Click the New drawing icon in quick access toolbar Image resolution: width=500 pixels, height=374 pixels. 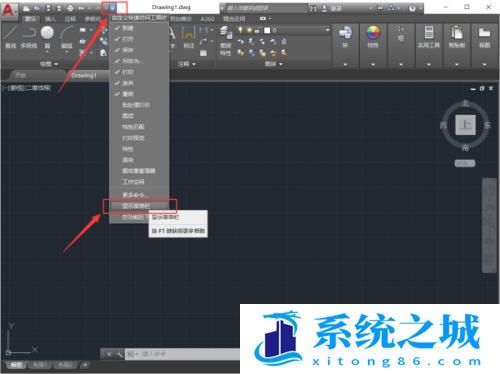(26, 8)
